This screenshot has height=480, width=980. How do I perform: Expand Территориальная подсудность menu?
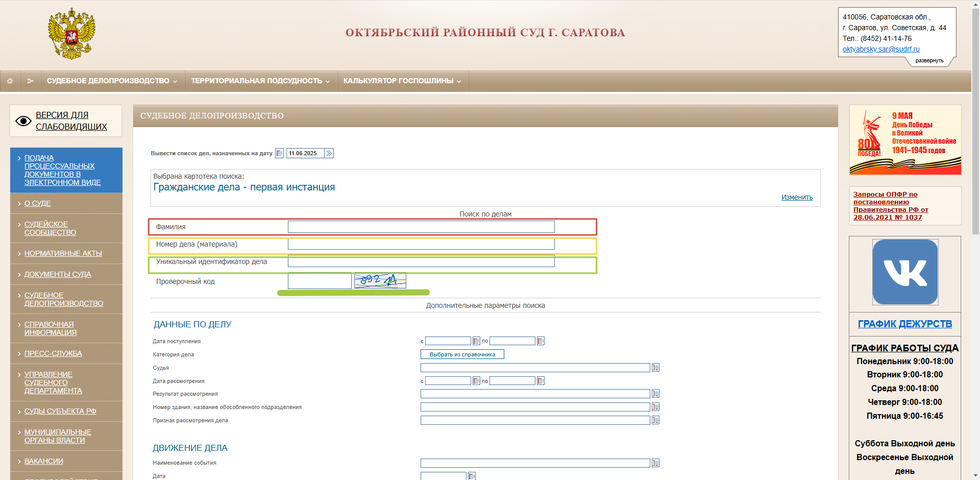click(x=260, y=81)
